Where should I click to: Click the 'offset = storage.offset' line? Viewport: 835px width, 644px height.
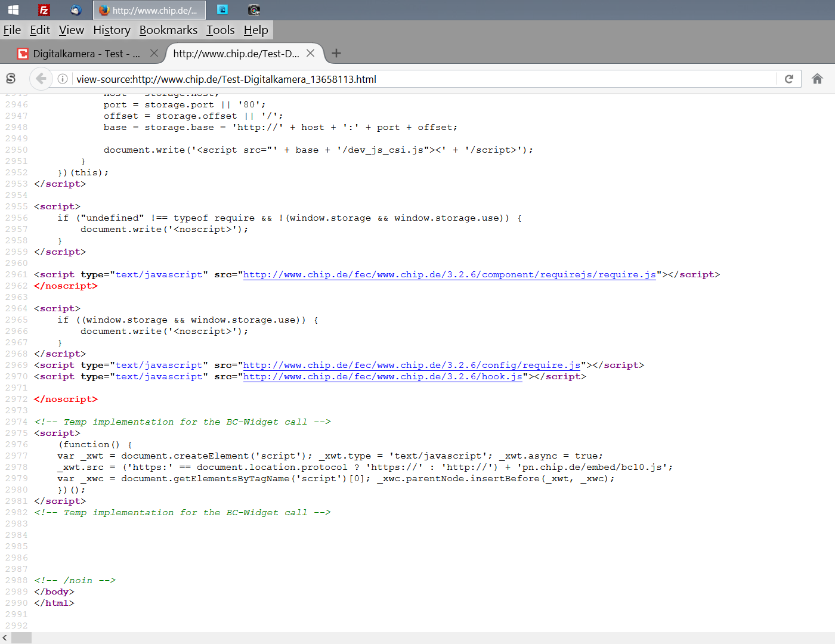click(193, 116)
